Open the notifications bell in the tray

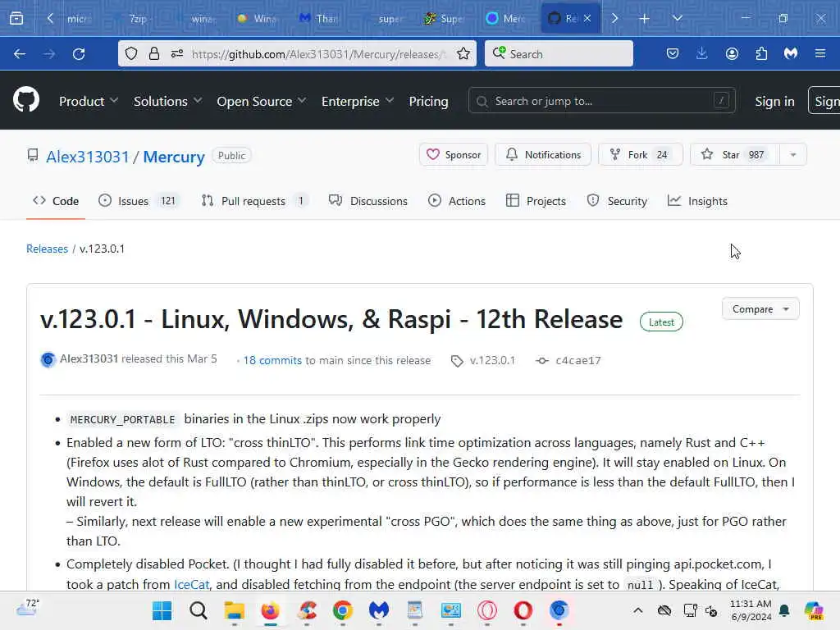[x=784, y=610]
